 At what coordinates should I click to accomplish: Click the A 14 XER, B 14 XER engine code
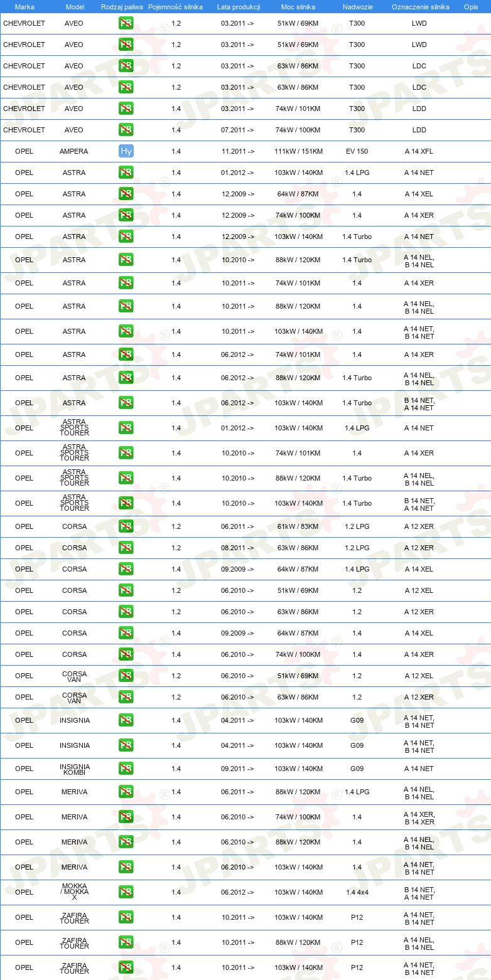point(419,817)
